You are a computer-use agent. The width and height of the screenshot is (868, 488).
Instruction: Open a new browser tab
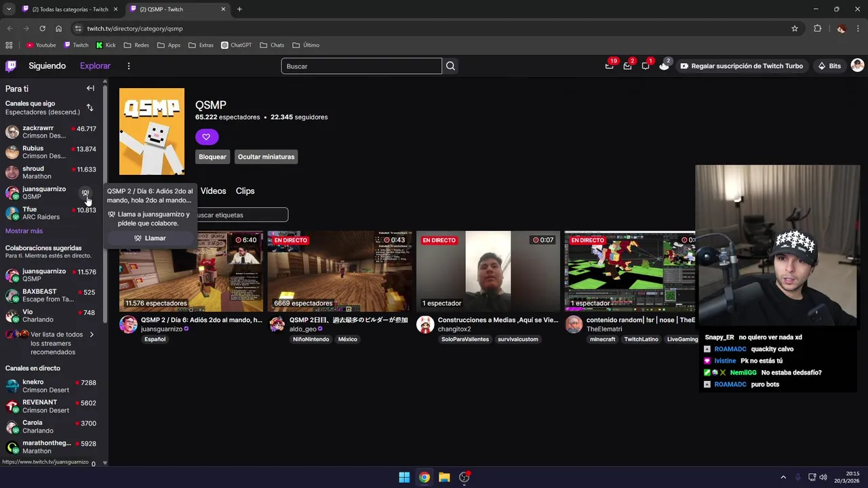239,9
